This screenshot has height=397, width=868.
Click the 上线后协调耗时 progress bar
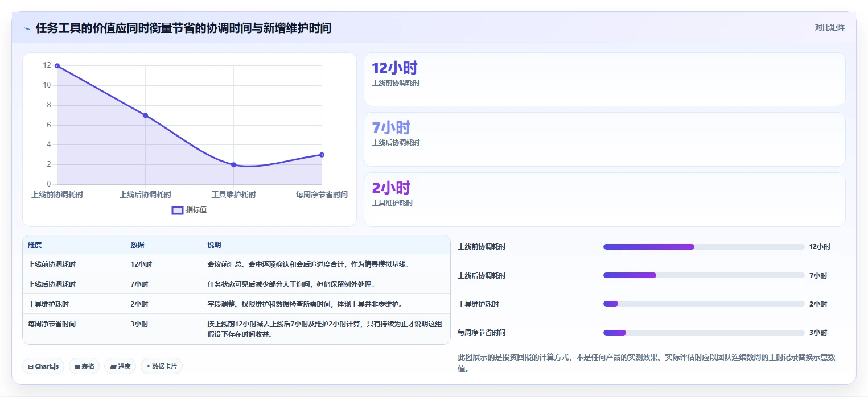pyautogui.click(x=704, y=275)
